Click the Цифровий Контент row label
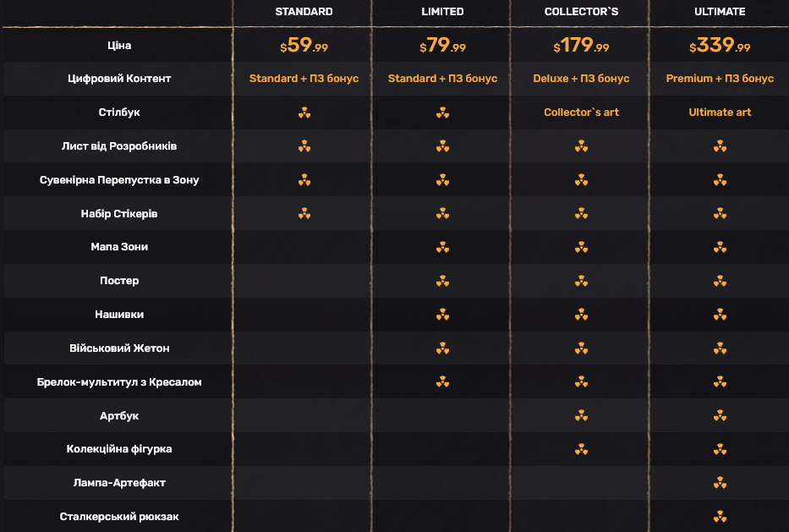 pyautogui.click(x=119, y=79)
